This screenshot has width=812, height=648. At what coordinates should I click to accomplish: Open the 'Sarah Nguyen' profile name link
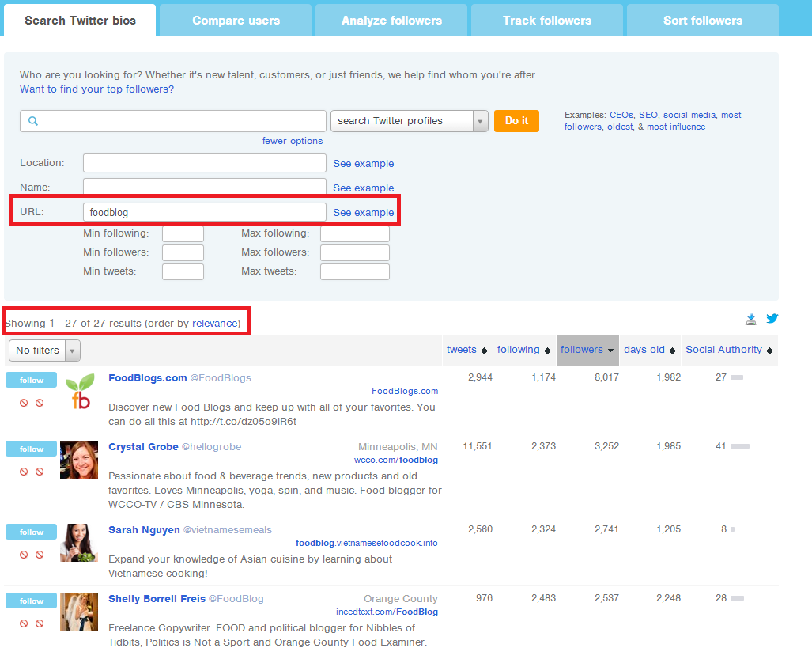(144, 530)
